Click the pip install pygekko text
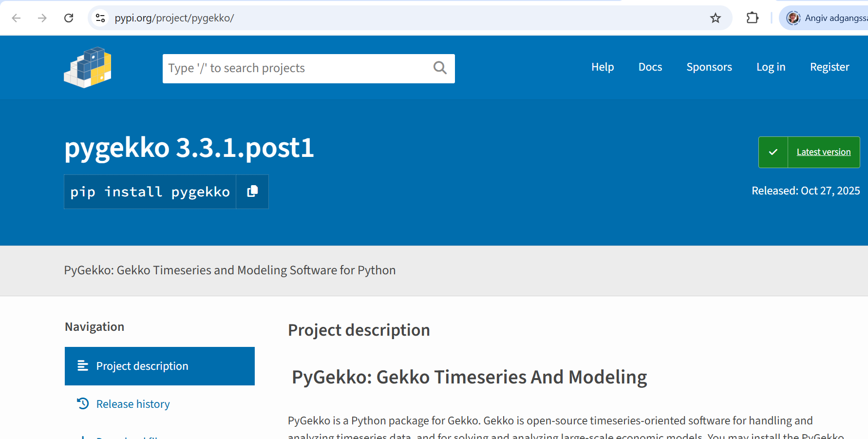The width and height of the screenshot is (868, 439). 150,192
